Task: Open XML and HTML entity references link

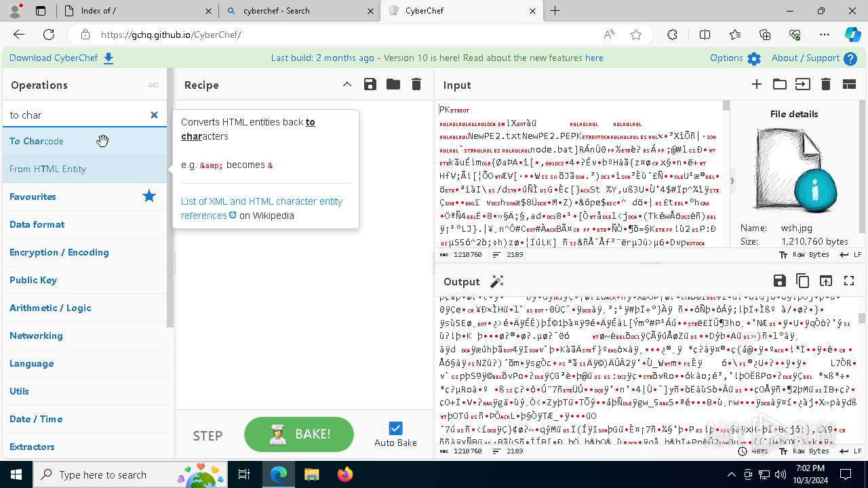Action: coord(262,208)
